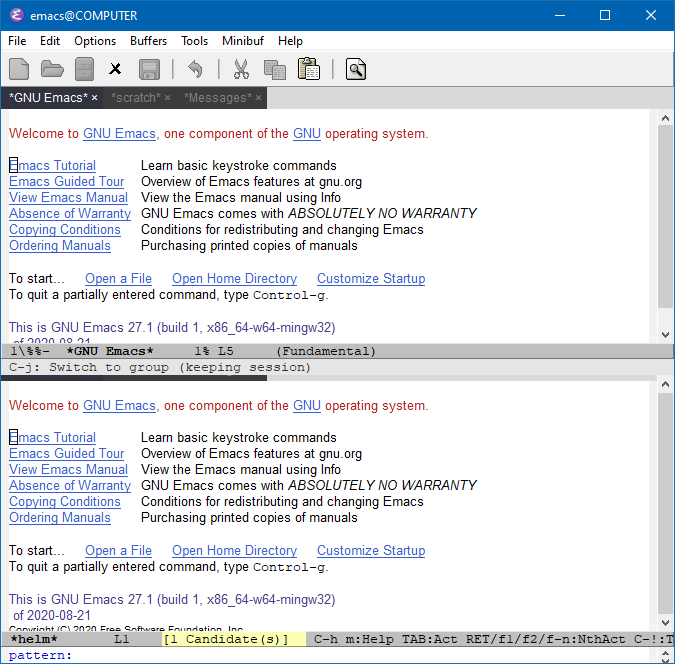Open Emacs Guided Tour in lower window
675x664 pixels.
67,453
